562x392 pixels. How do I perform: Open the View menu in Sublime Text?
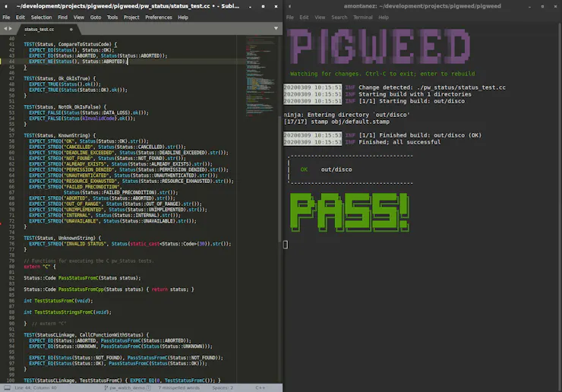(79, 17)
